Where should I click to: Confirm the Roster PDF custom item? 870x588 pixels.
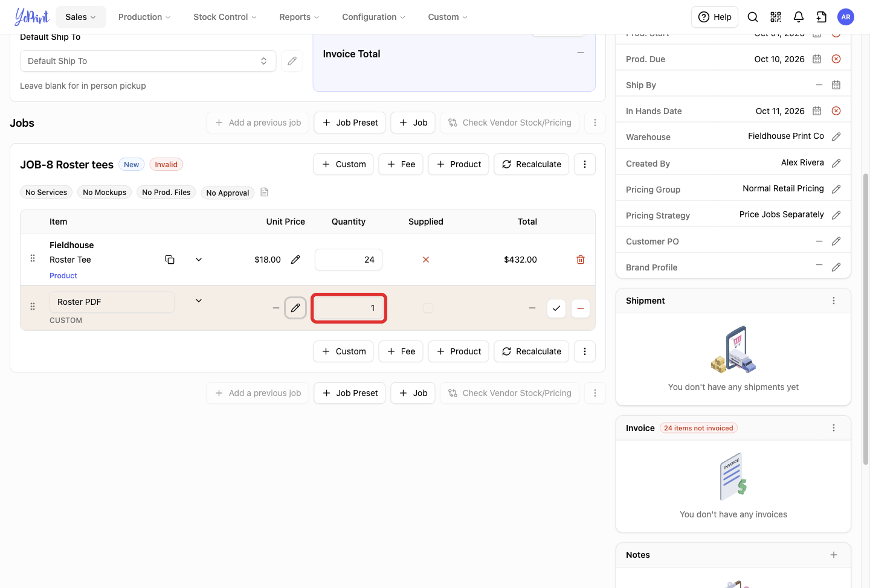[x=556, y=308]
